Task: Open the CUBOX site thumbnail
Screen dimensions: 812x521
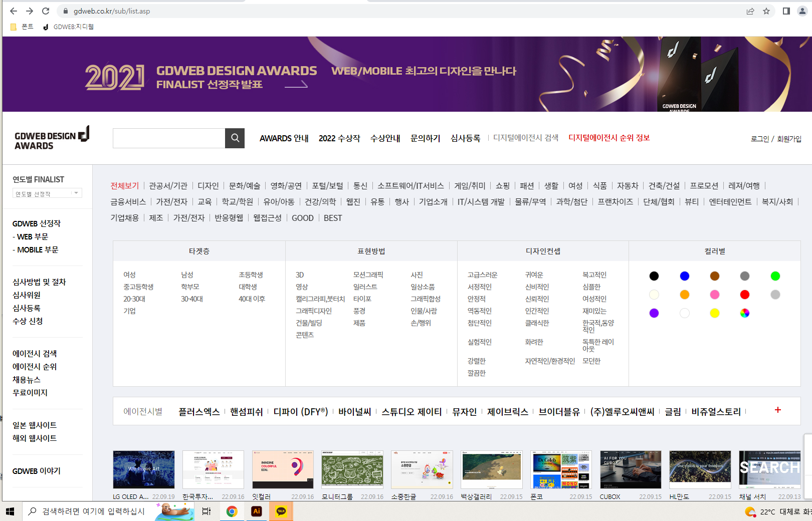Action: tap(631, 469)
